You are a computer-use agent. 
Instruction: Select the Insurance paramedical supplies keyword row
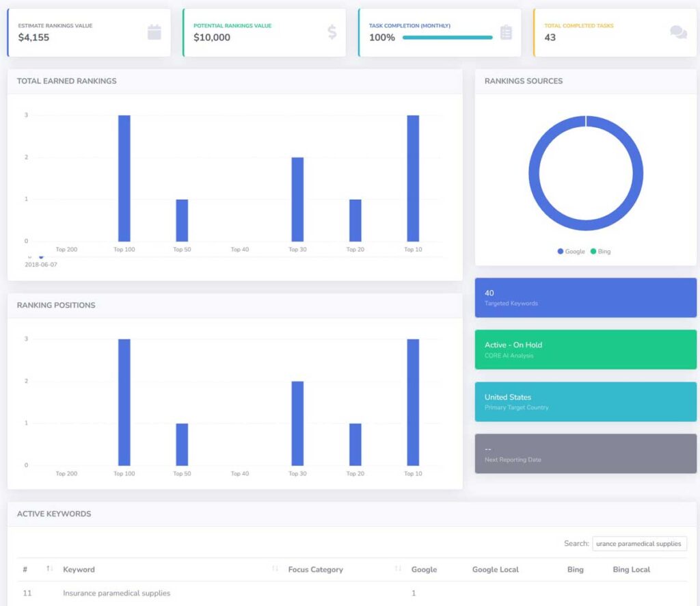point(116,593)
